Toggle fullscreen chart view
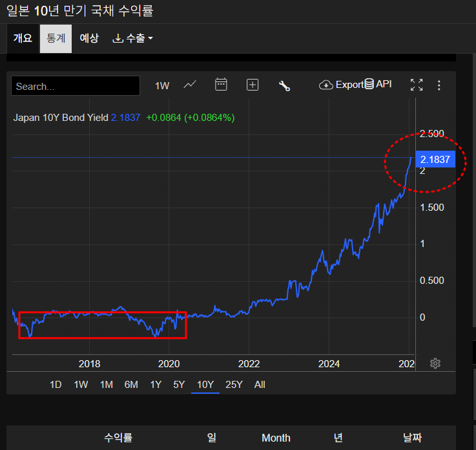 [x=417, y=85]
